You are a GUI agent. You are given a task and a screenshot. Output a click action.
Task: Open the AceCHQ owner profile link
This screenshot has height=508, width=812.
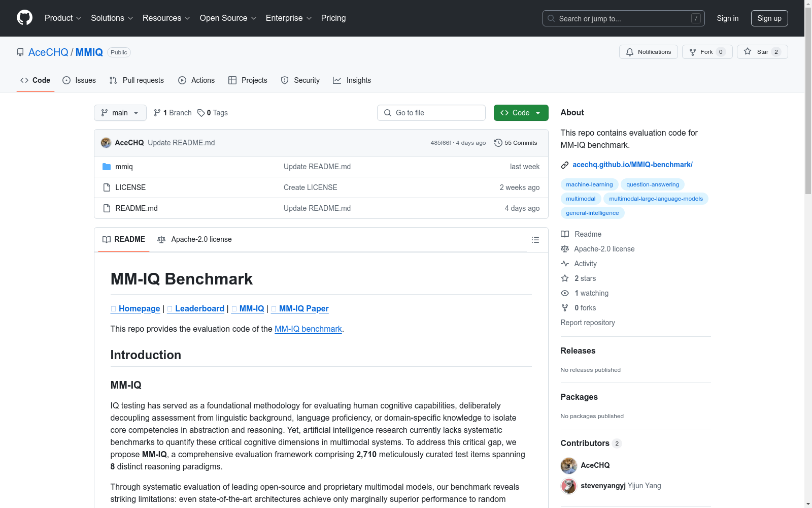[x=48, y=52]
